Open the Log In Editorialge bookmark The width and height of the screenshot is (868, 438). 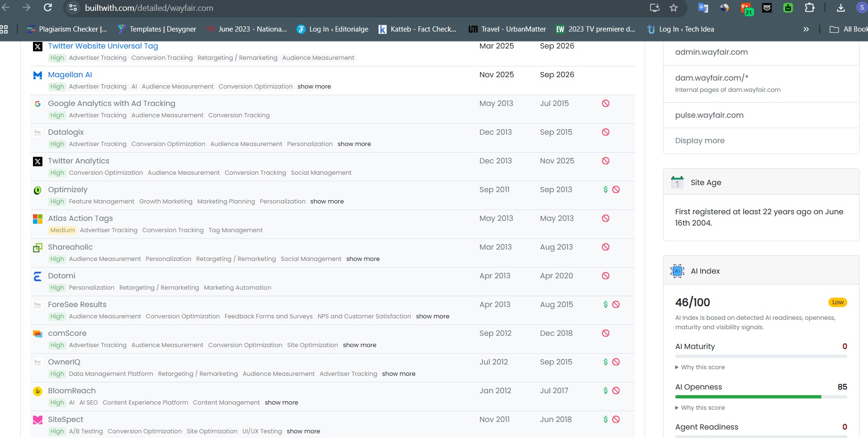pos(332,29)
